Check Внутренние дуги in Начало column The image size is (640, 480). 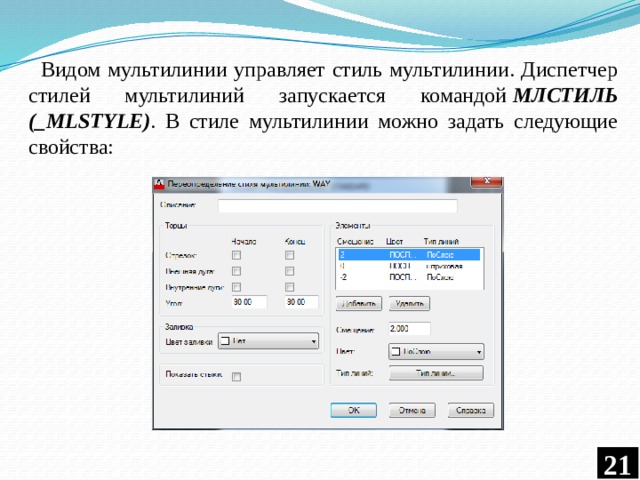pyautogui.click(x=236, y=287)
